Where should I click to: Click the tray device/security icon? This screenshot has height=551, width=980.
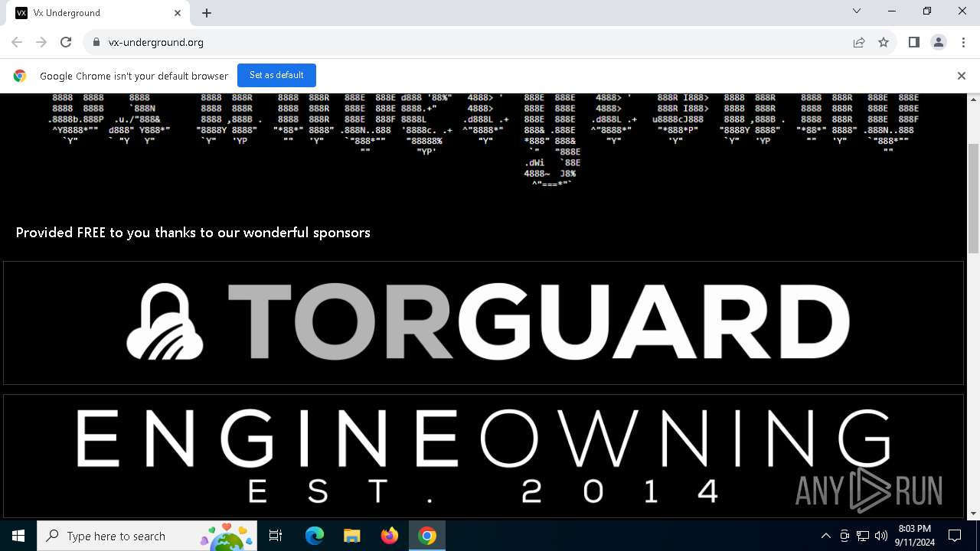click(844, 536)
